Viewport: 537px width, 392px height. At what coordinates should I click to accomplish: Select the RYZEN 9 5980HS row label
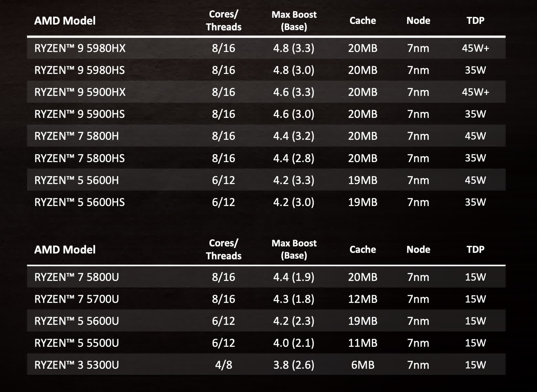click(x=79, y=70)
